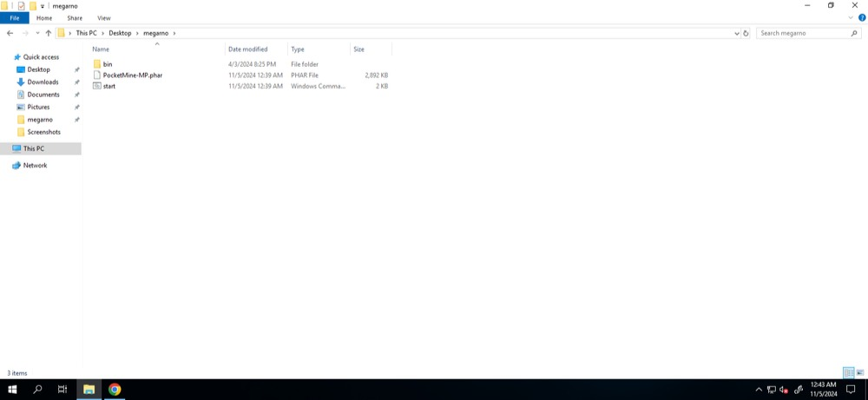Expand chevron after This PC breadcrumb
Image resolution: width=868 pixels, height=400 pixels.
103,33
